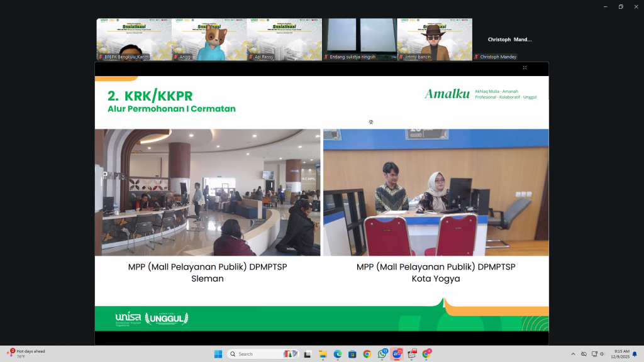Open the Zoom app in the taskbar
The image size is (644, 362).
(x=397, y=354)
